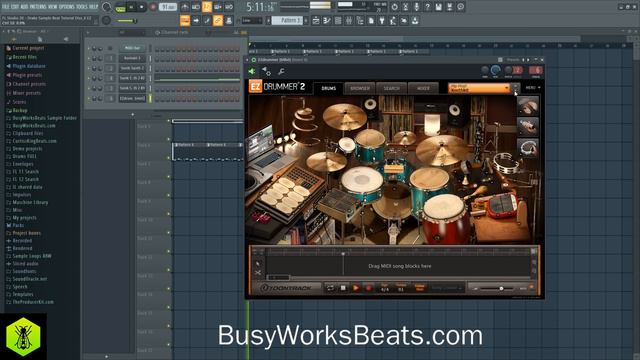Open the SEARCH tab in EZdrummer

click(391, 88)
